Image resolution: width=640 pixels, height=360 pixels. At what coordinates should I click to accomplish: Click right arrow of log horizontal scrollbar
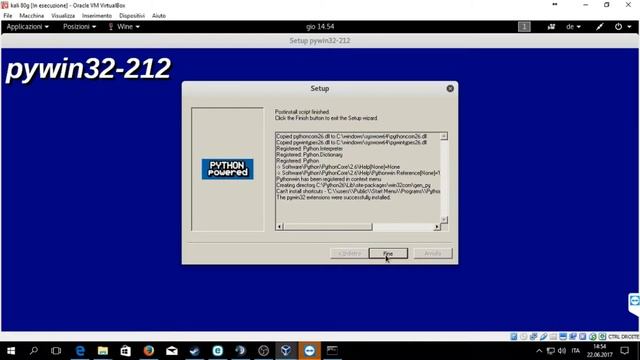click(437, 227)
